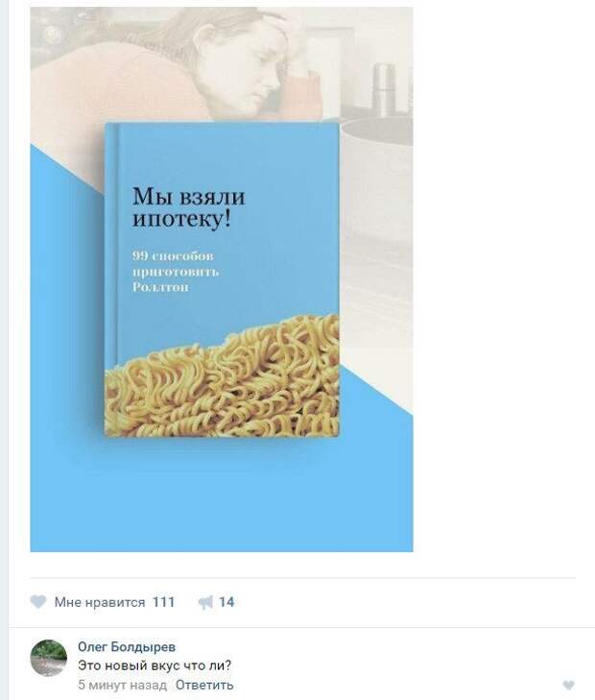Viewport: 595px width, 700px height.
Task: Like the post with the heart icon
Action: (x=38, y=601)
